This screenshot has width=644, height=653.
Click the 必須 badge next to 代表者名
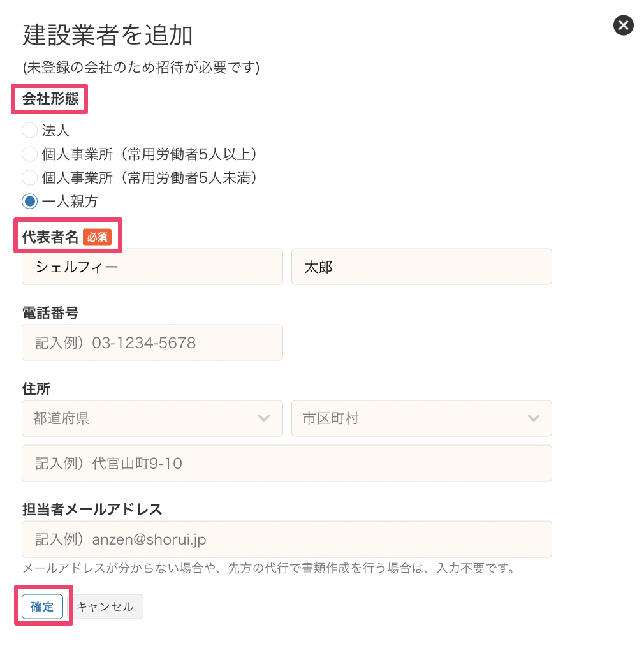click(x=97, y=237)
